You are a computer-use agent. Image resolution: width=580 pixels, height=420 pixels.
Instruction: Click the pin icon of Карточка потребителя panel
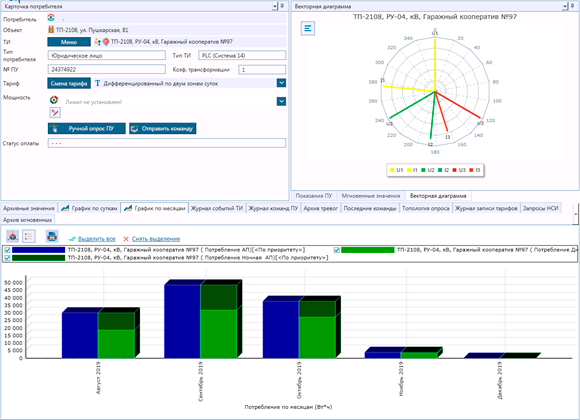[282, 6]
